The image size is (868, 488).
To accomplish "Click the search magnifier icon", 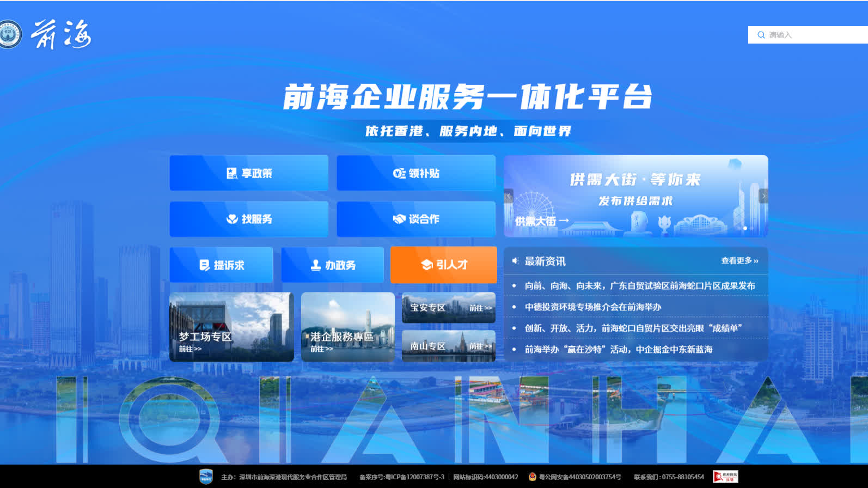I will (x=761, y=35).
